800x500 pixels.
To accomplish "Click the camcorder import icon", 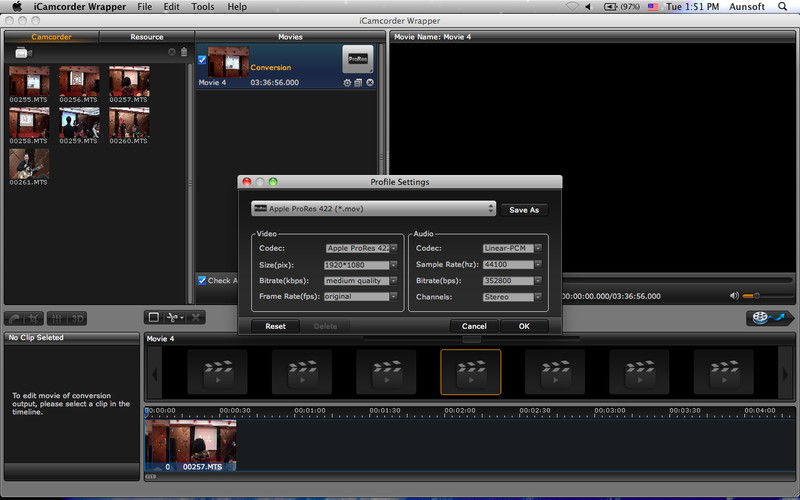I will pos(23,53).
